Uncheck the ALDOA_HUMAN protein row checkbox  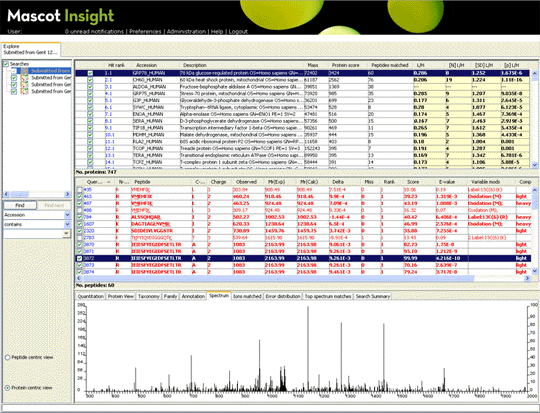[x=90, y=87]
